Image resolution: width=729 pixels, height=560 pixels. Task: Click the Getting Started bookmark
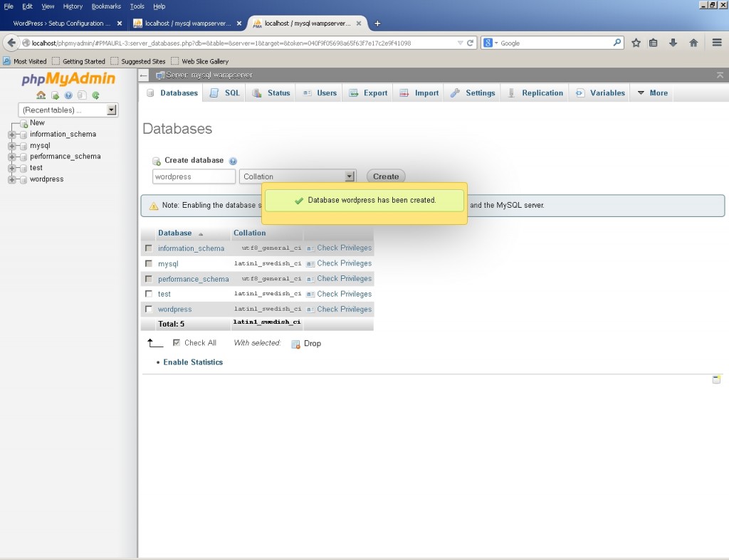(x=78, y=61)
